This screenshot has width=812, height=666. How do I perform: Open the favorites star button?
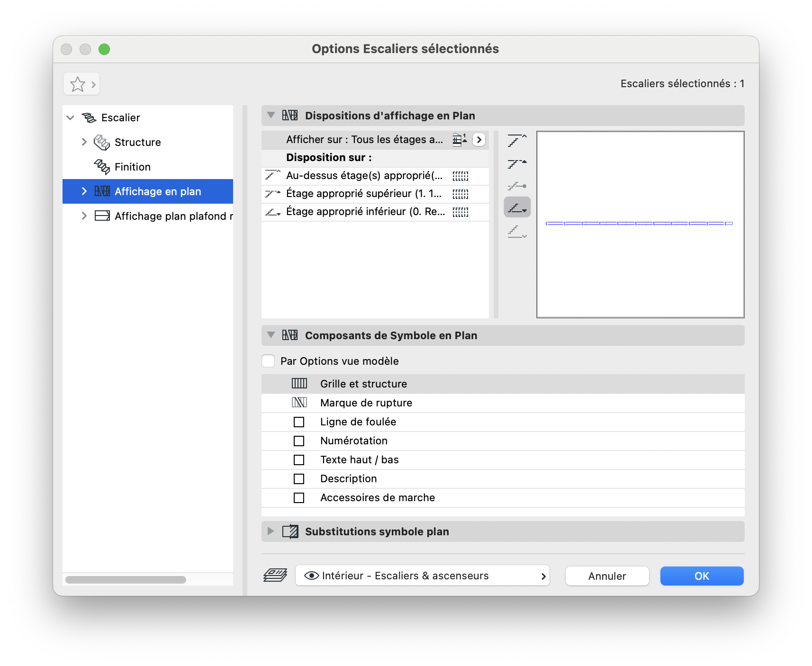click(x=81, y=84)
